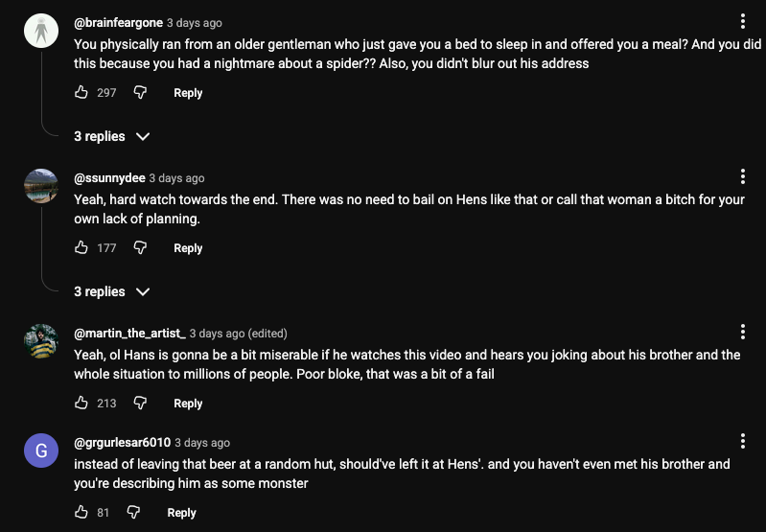Reply to @grgurlesar6010's comment
Screen dimensions: 766x532
[181, 513]
